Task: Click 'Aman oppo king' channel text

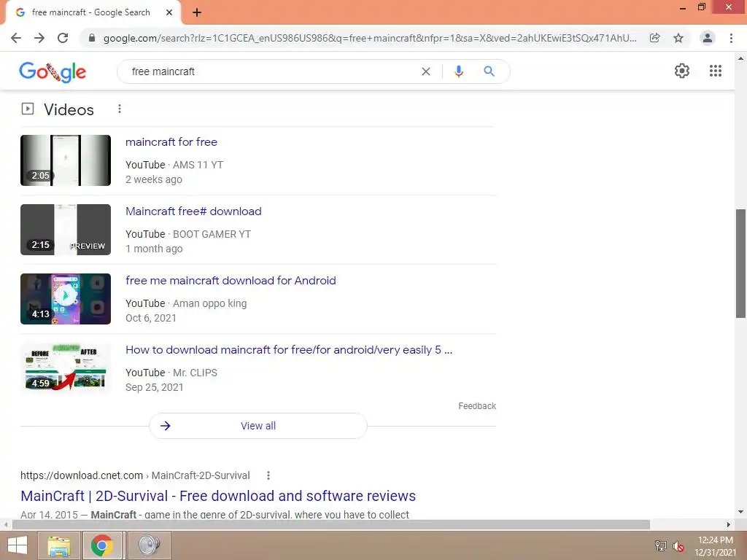Action: [209, 303]
